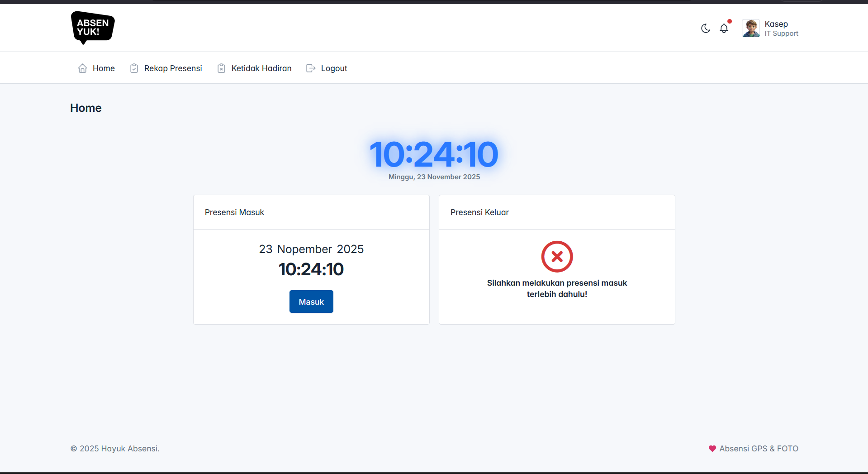Click the 'Presensi Masuk' card header

[x=311, y=212]
